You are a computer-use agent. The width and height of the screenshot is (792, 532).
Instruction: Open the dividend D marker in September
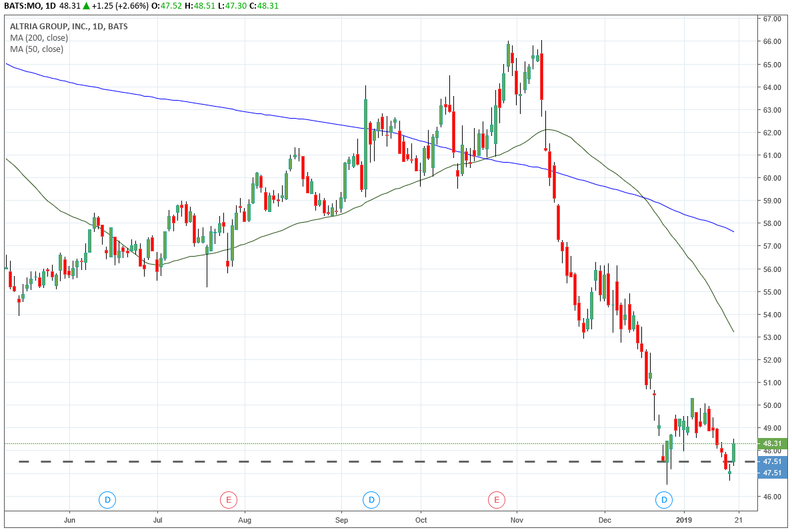371,500
